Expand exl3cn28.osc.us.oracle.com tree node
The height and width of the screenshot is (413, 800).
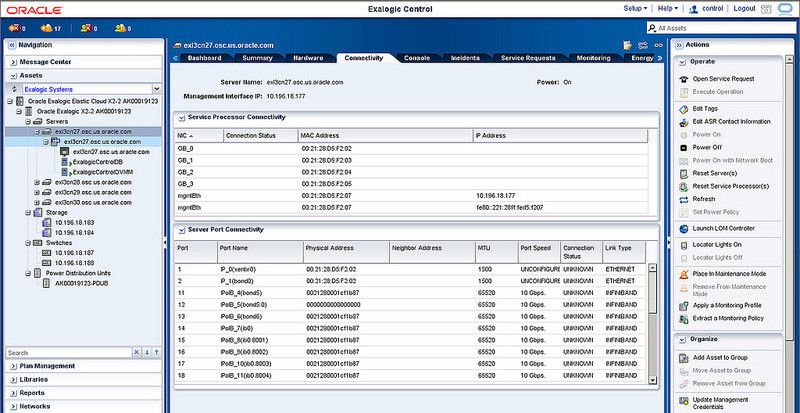(x=37, y=182)
